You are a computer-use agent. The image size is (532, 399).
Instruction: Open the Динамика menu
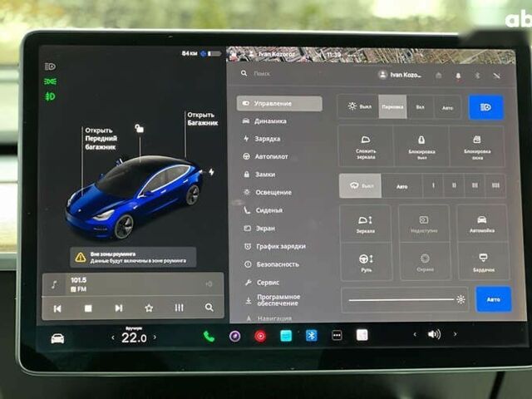coord(264,121)
